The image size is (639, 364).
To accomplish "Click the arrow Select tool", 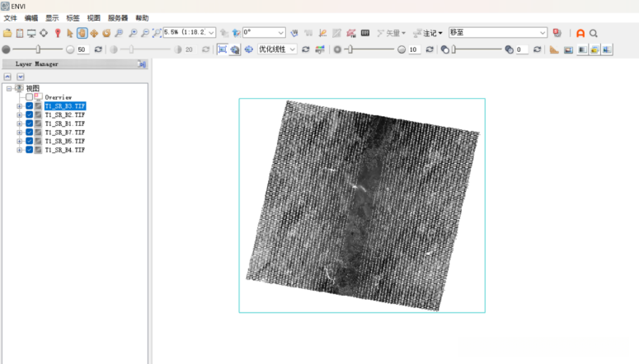I will 70,33.
